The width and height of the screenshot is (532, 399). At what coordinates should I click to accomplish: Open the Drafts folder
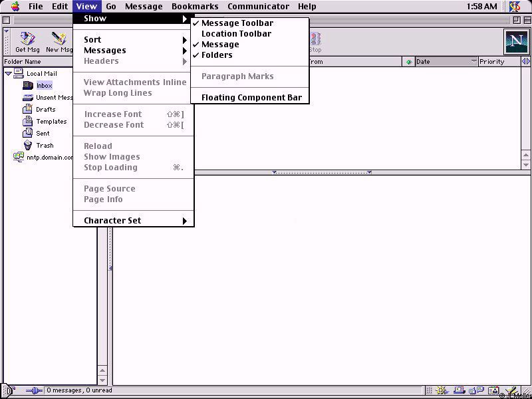[x=45, y=110]
